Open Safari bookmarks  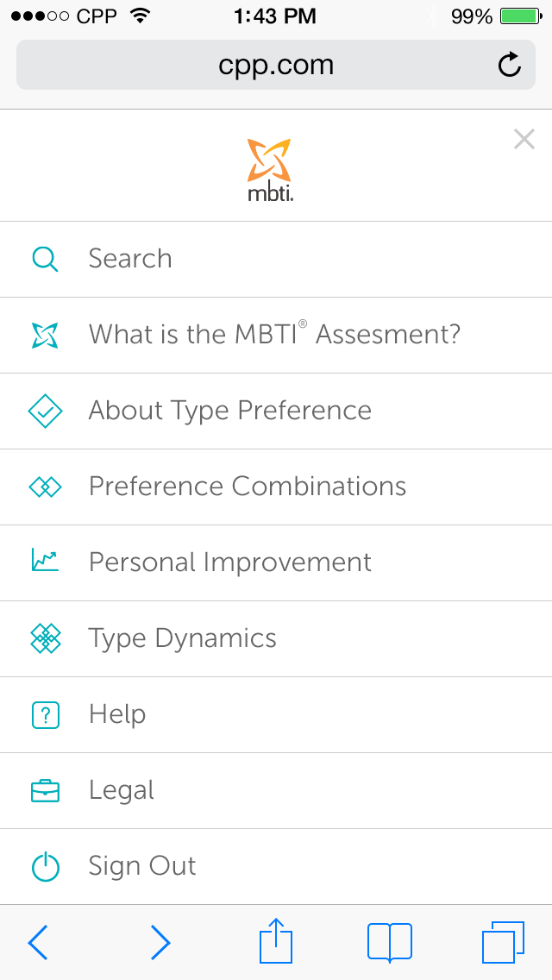click(389, 942)
